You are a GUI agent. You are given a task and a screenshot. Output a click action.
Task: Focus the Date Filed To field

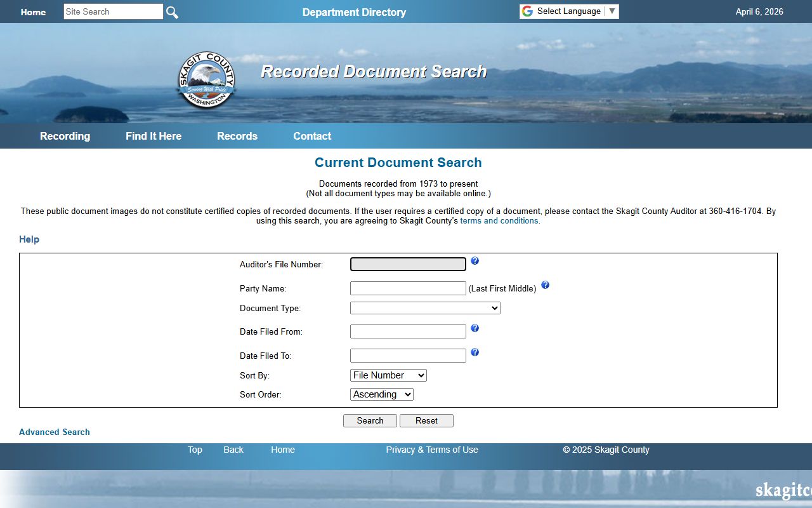tap(408, 356)
